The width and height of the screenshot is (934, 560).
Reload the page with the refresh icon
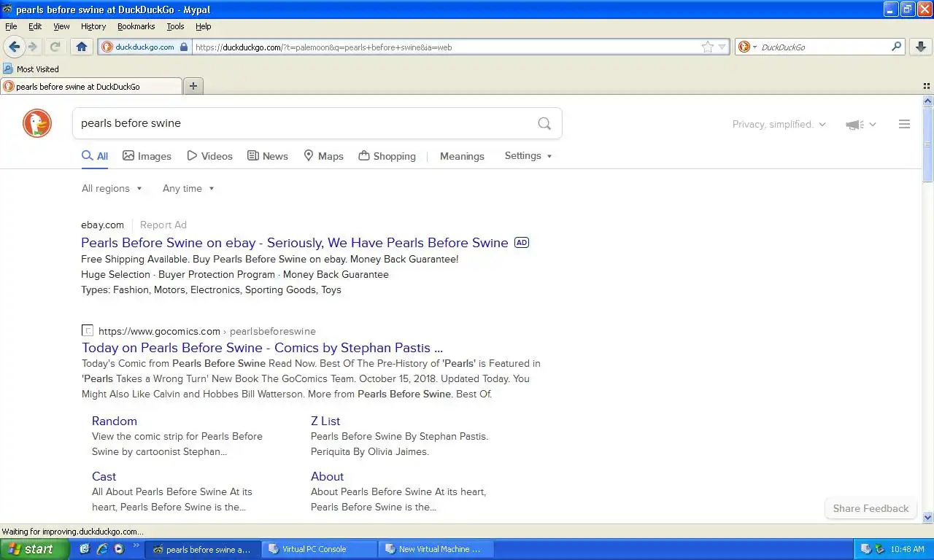[x=55, y=47]
